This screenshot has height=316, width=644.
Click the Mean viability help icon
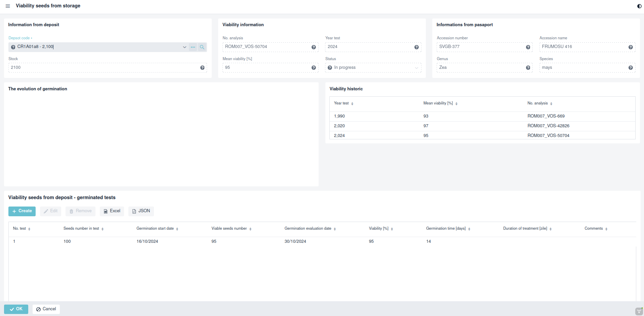(x=314, y=68)
